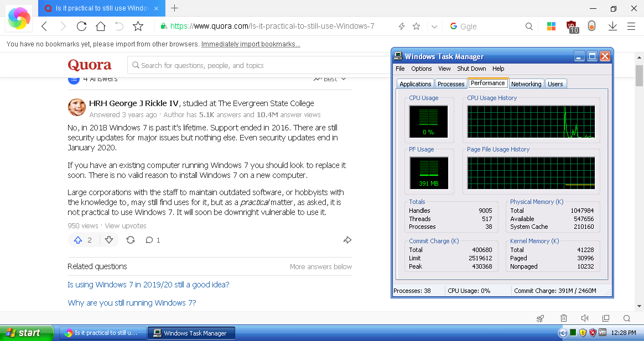The image size is (644, 341).
Task: Focus the Quora search field
Action: [259, 65]
